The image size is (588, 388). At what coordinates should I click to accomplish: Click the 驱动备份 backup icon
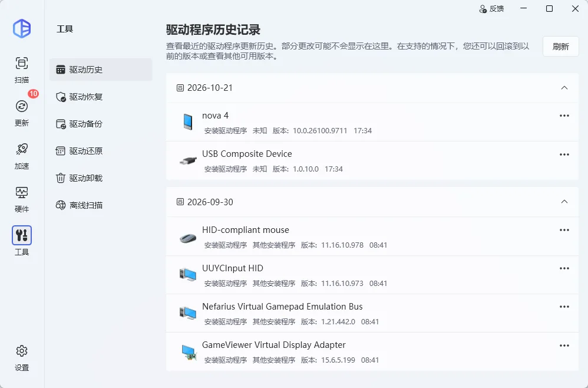[x=61, y=124]
